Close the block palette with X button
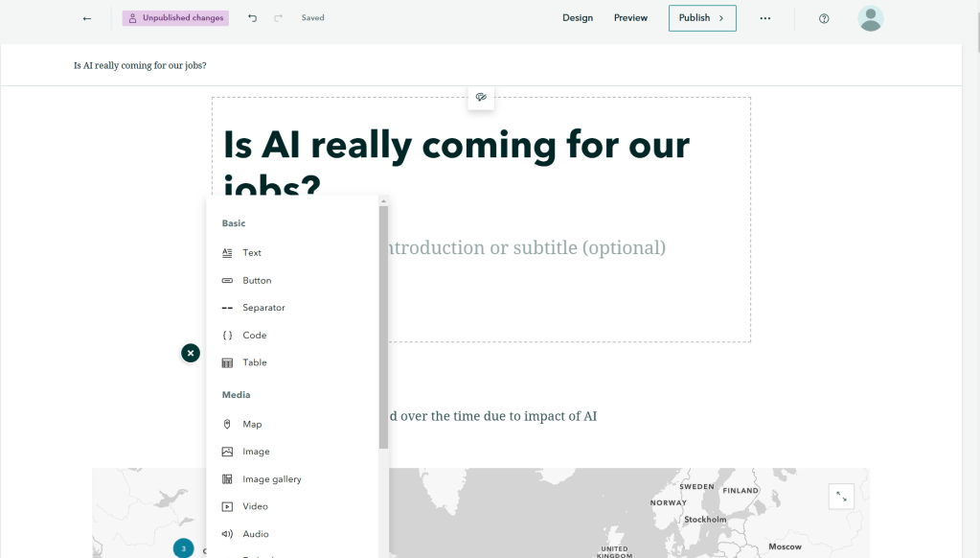The width and height of the screenshot is (980, 558). pyautogui.click(x=191, y=353)
